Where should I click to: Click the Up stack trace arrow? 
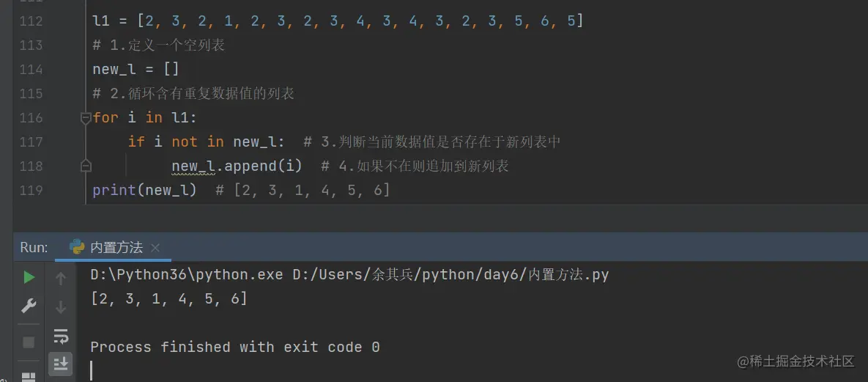pyautogui.click(x=61, y=278)
